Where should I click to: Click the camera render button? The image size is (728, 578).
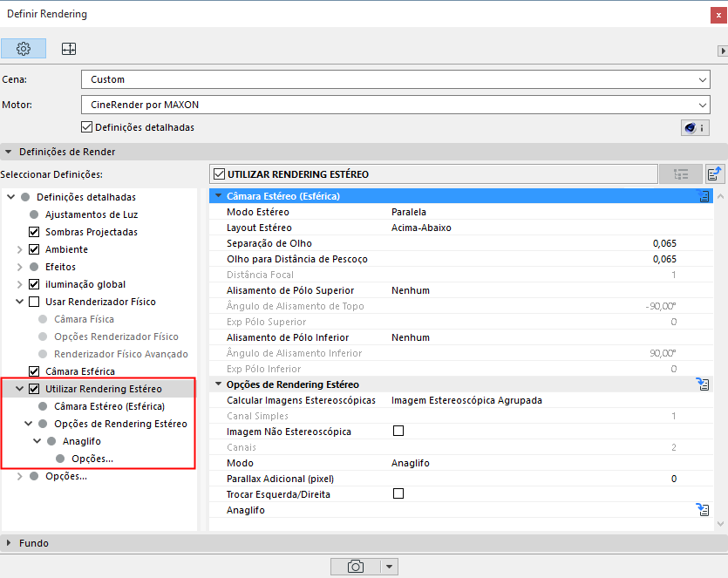click(x=356, y=567)
